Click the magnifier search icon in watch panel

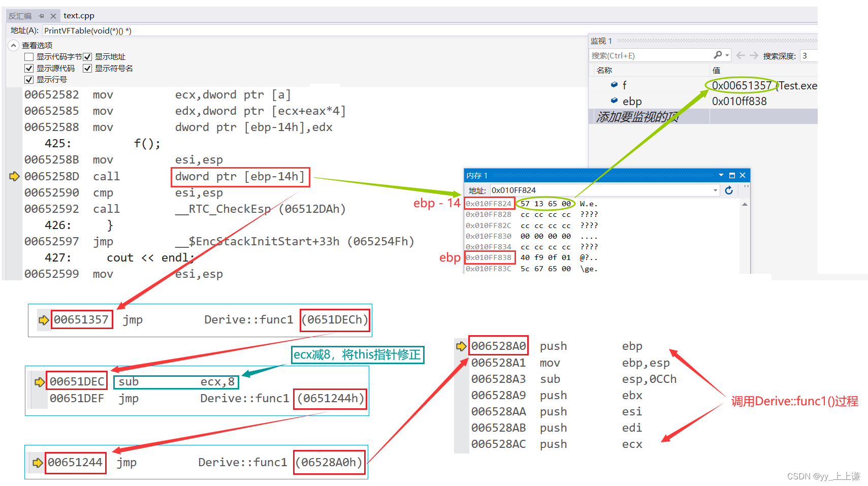pyautogui.click(x=718, y=55)
